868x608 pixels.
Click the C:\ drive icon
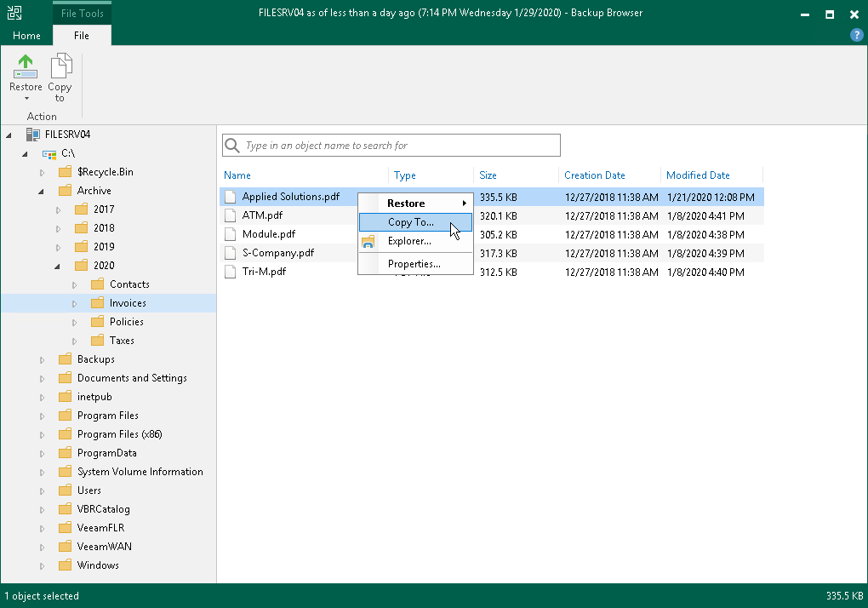49,153
